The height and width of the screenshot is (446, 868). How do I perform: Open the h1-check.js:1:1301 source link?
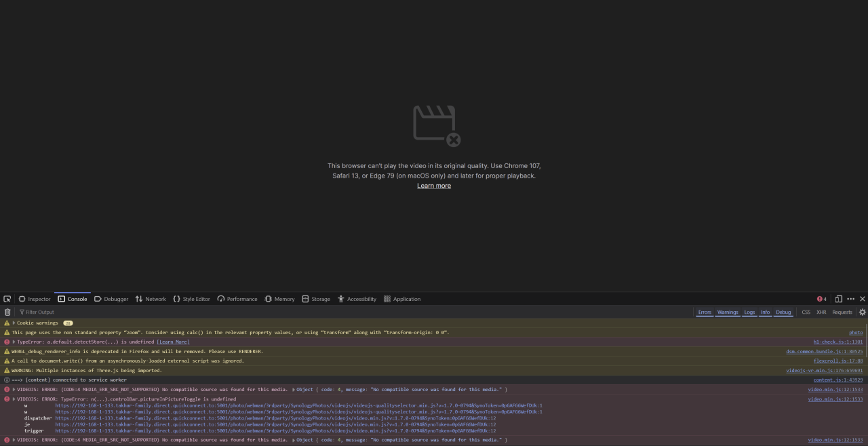[837, 342]
